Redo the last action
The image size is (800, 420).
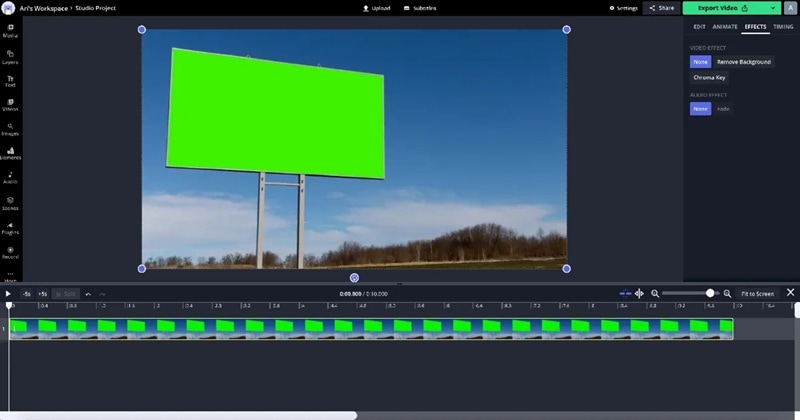click(x=102, y=294)
